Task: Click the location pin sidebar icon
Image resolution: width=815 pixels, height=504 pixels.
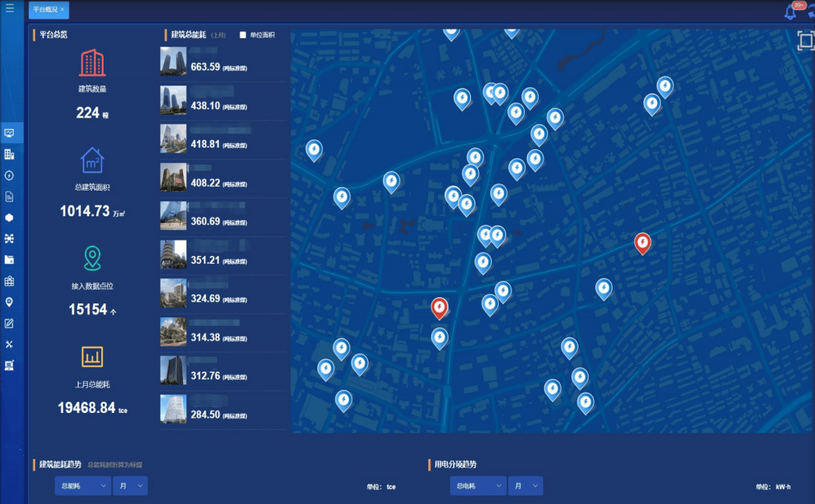Action: [9, 302]
